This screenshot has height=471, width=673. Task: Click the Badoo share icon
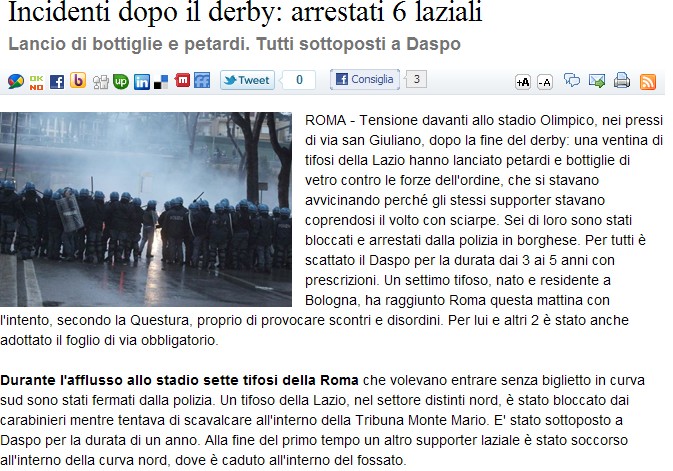coord(78,80)
